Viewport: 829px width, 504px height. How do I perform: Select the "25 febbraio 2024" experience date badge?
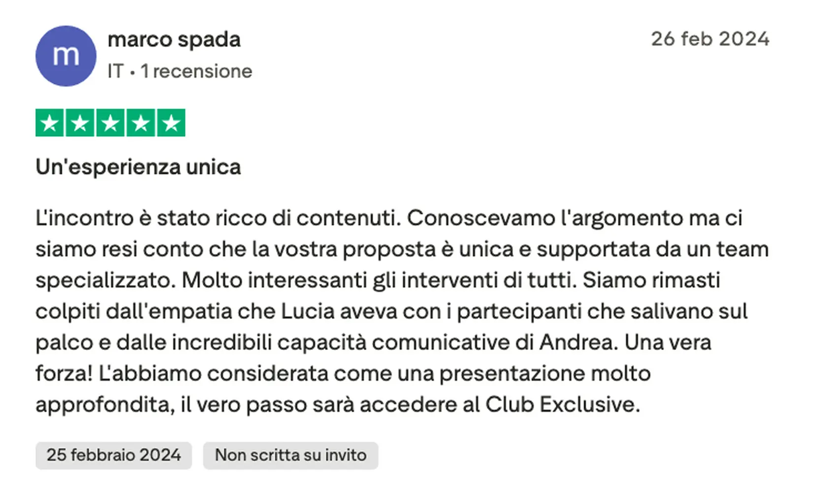point(113,455)
